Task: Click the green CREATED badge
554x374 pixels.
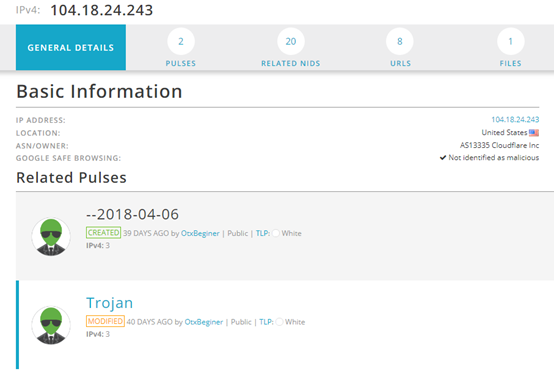Action: (104, 233)
